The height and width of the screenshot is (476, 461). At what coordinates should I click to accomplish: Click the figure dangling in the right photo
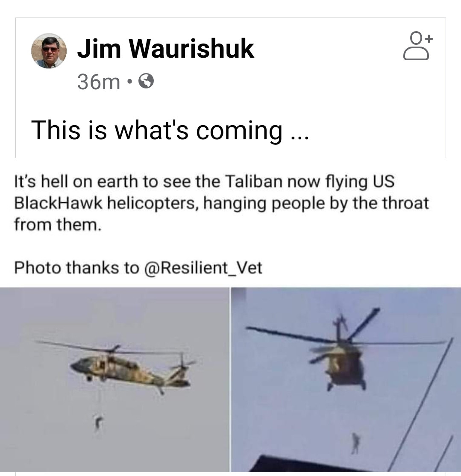(355, 443)
